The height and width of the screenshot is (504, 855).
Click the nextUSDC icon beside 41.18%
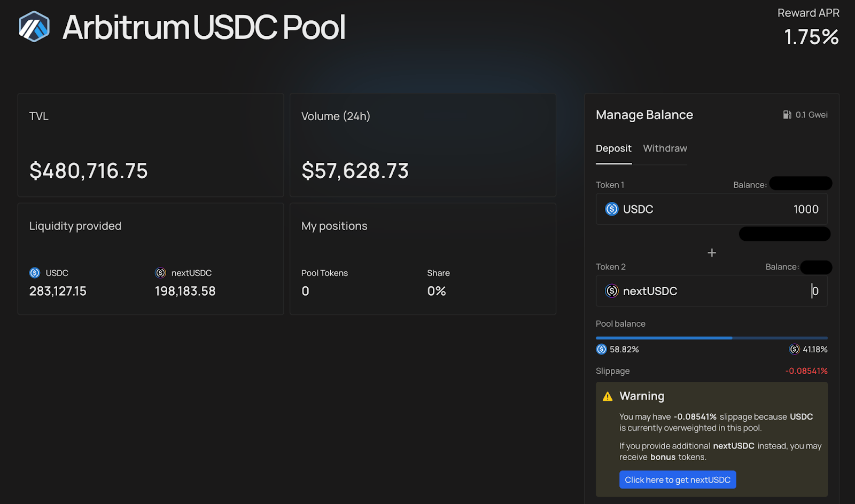pyautogui.click(x=795, y=349)
